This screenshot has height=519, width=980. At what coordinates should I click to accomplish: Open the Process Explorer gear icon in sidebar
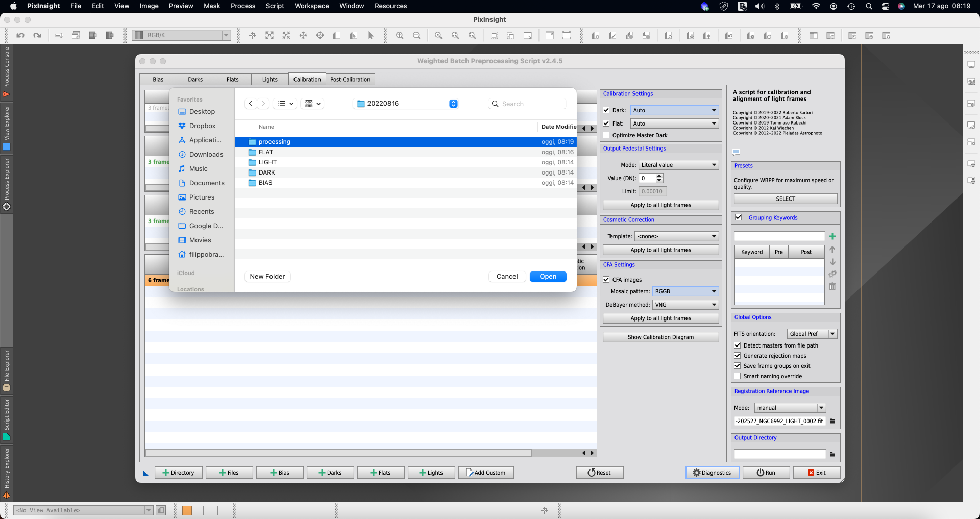tap(7, 207)
